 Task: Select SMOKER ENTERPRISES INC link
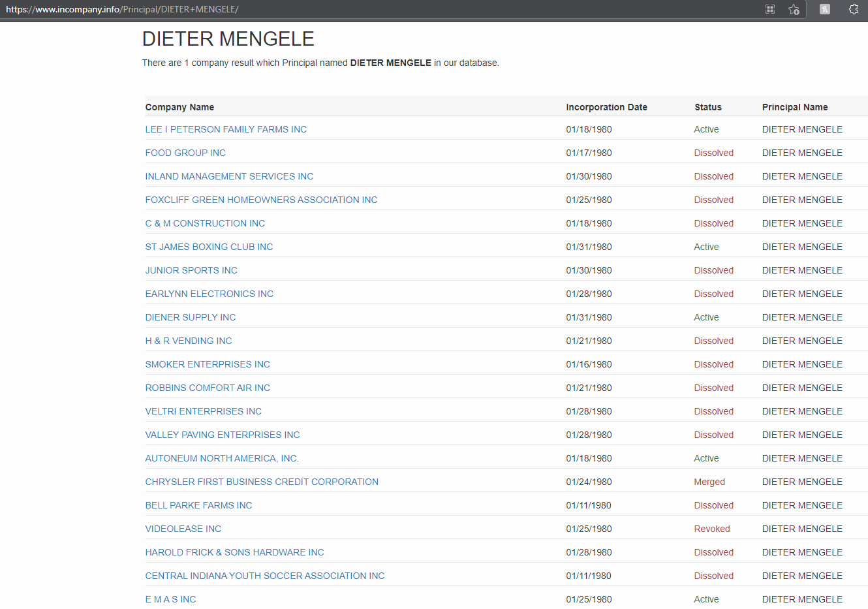click(208, 364)
